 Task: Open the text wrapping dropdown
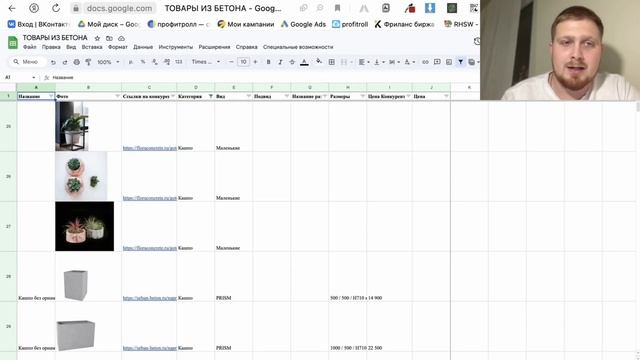tap(394, 62)
